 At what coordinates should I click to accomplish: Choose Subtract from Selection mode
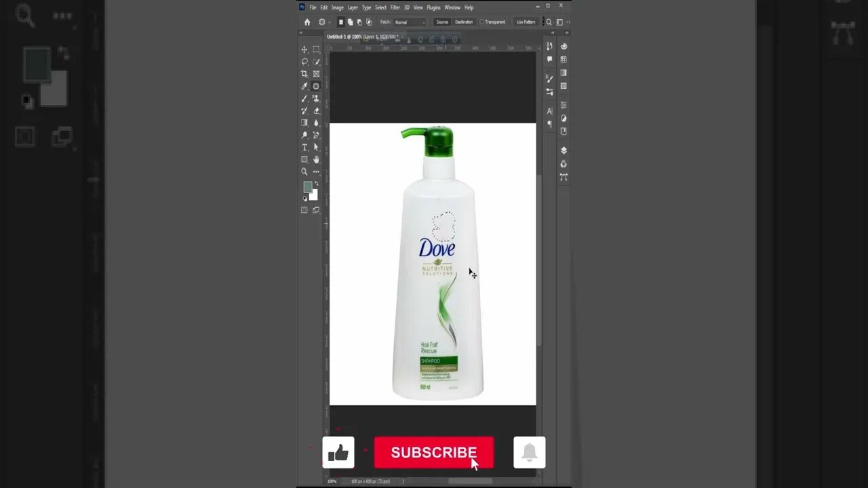click(359, 22)
